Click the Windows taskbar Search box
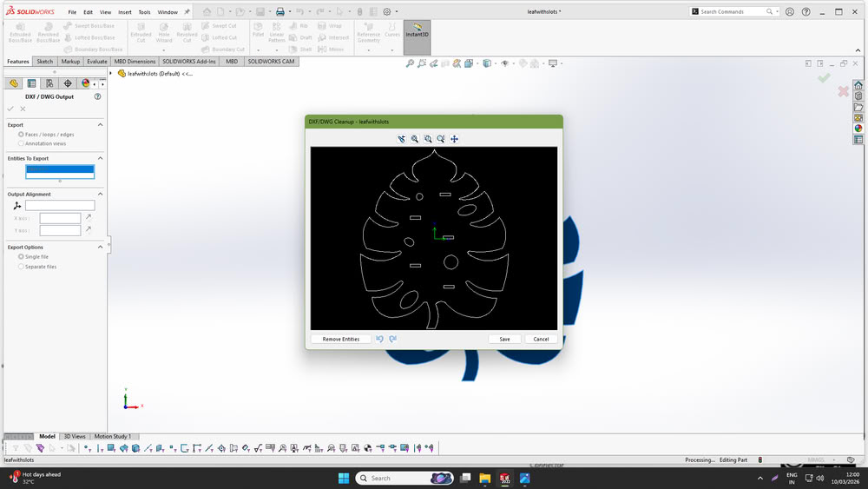 tap(404, 478)
